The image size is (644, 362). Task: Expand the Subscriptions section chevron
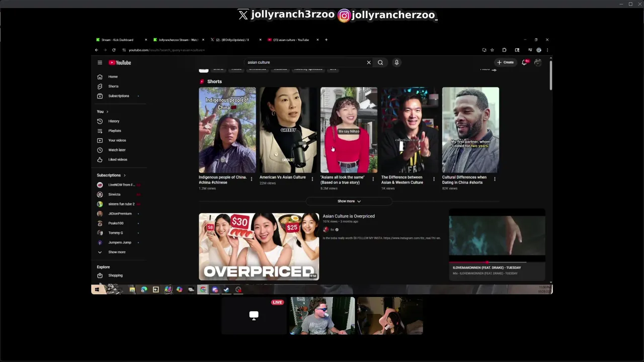tap(125, 175)
